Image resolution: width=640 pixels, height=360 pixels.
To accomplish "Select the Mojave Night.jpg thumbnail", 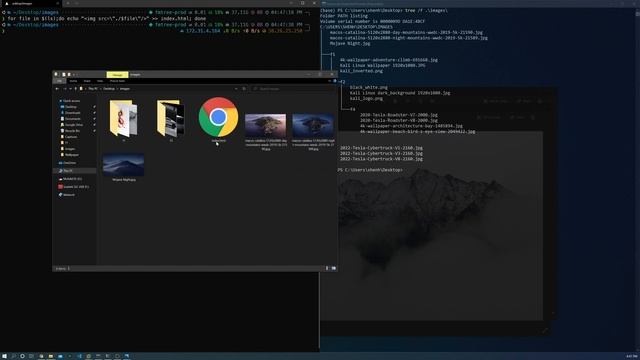I will click(x=123, y=165).
